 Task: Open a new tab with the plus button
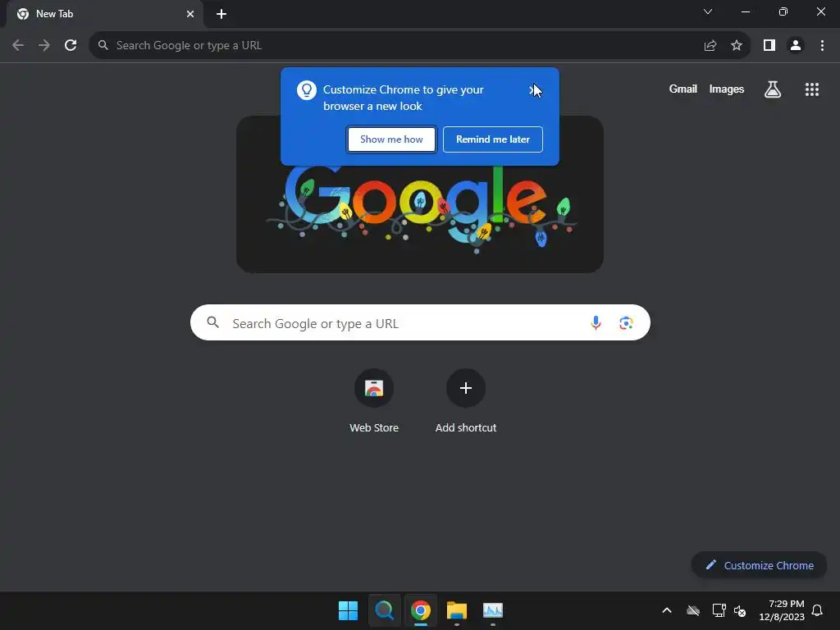pyautogui.click(x=221, y=14)
